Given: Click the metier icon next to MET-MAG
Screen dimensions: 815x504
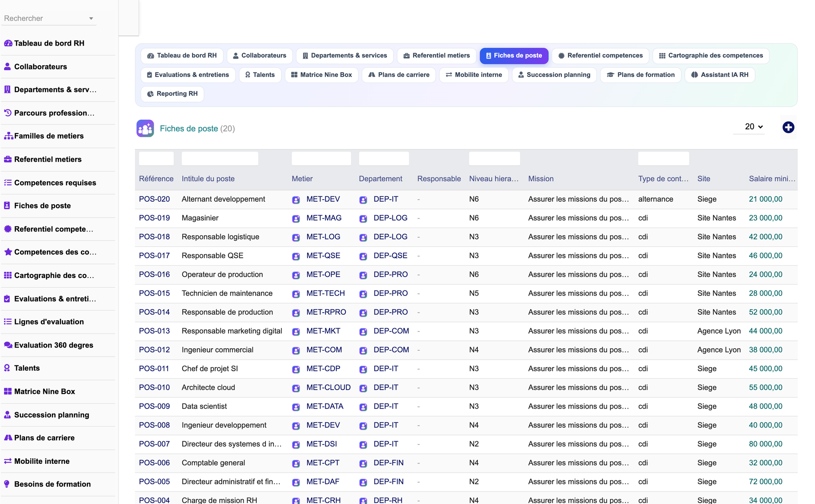Looking at the screenshot, I should click(x=296, y=219).
